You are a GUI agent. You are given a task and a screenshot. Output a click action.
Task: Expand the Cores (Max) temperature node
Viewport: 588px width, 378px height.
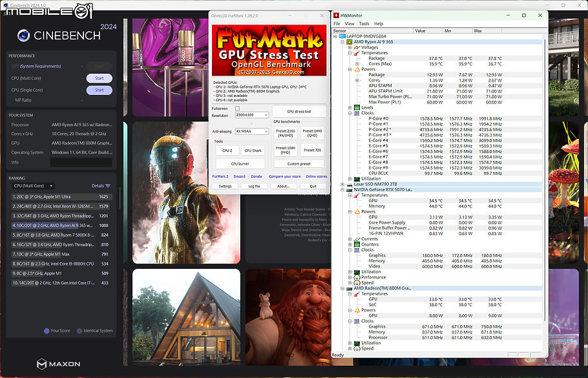click(x=357, y=64)
